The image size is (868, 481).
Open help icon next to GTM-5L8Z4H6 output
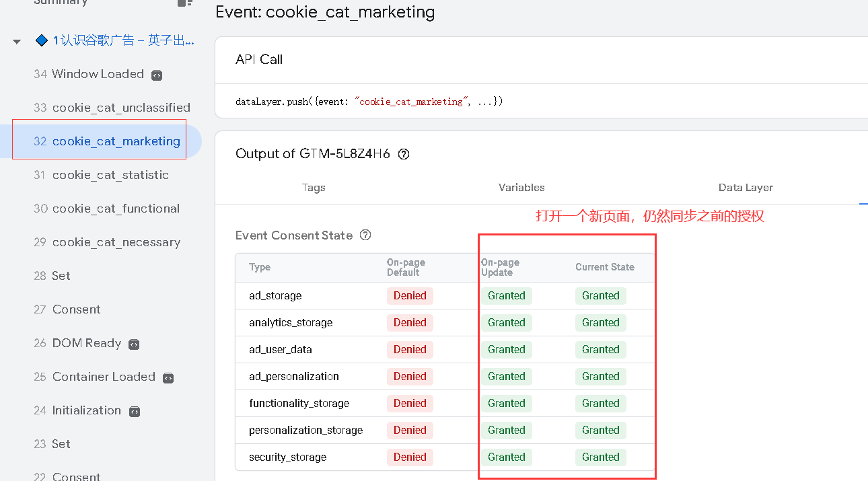pyautogui.click(x=404, y=154)
